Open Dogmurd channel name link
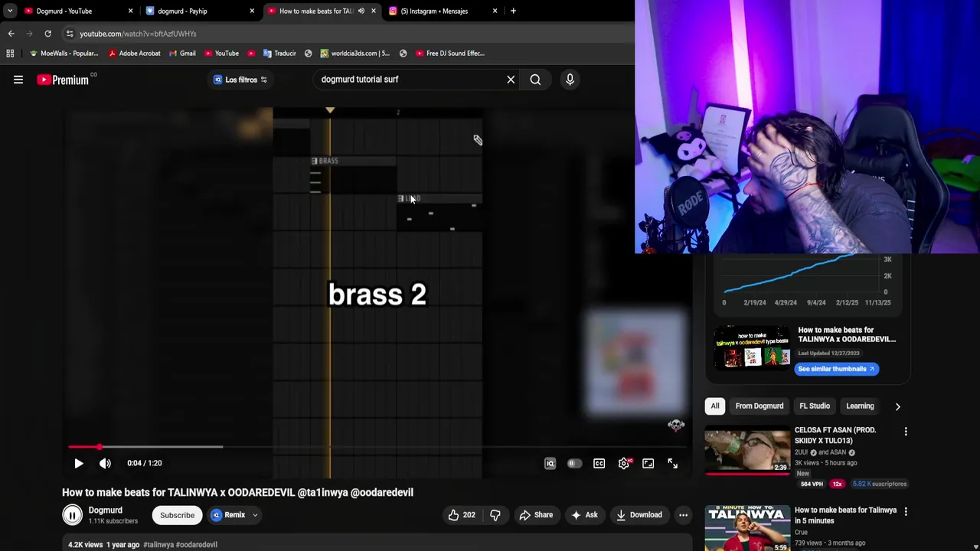Viewport: 980px width, 551px height. point(105,510)
